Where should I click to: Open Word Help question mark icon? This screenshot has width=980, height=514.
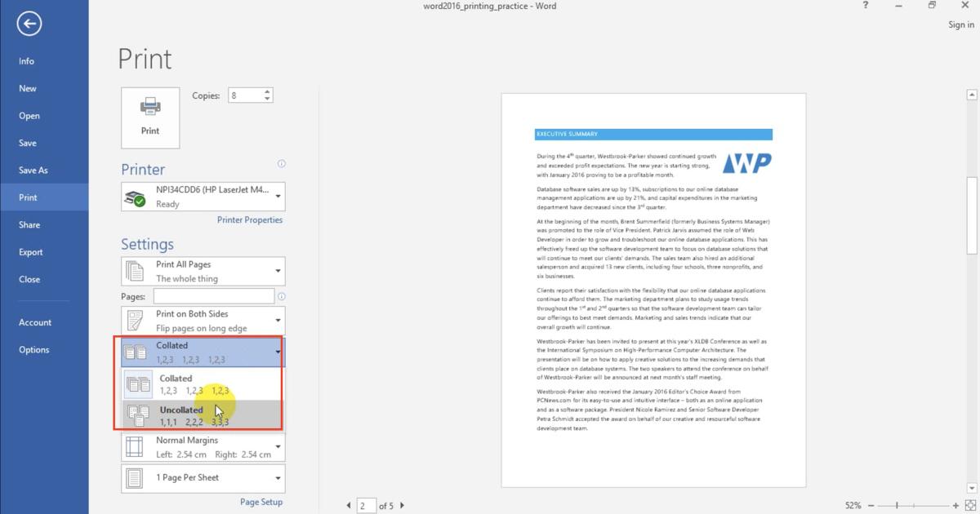click(x=866, y=6)
